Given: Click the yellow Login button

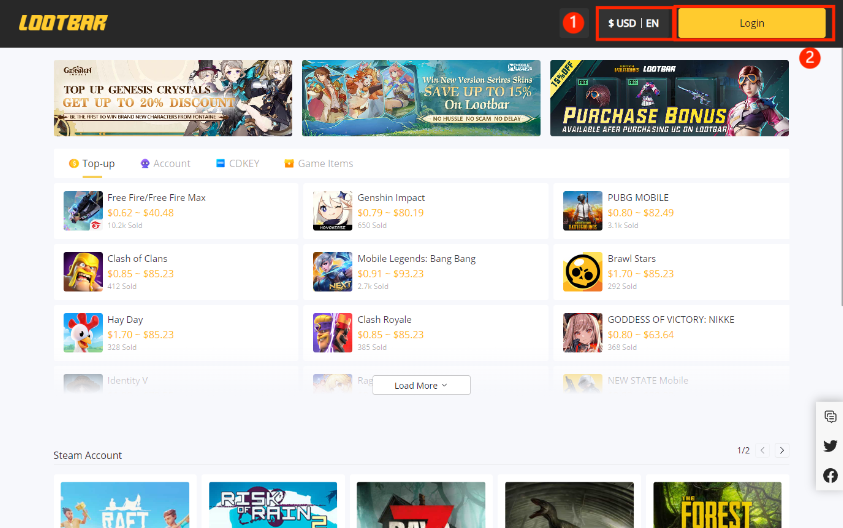Looking at the screenshot, I should pos(752,23).
